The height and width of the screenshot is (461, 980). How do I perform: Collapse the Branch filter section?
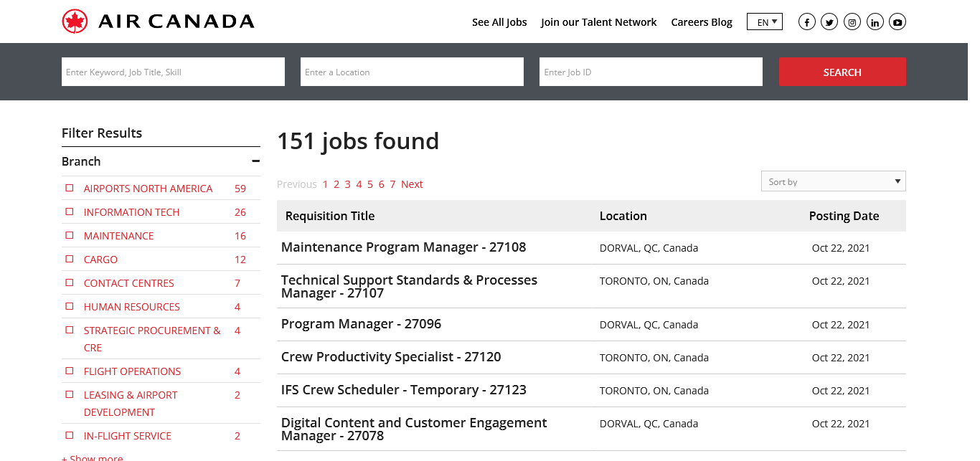coord(255,161)
